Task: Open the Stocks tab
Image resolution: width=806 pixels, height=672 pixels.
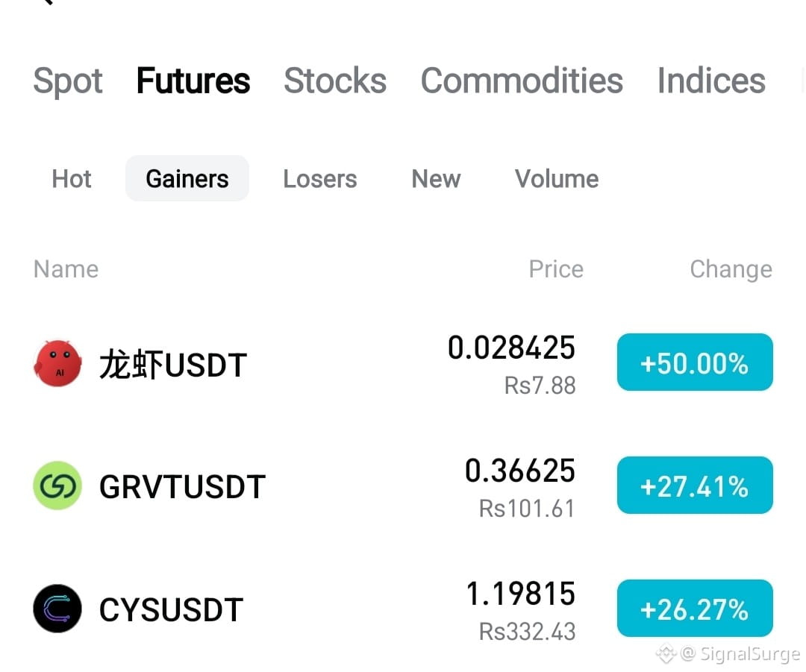Action: pos(335,81)
